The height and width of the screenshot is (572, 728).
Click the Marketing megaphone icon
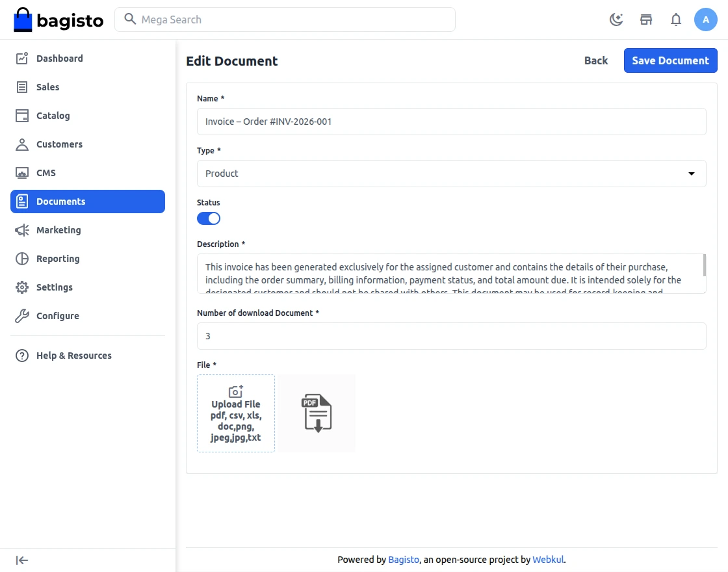coord(22,230)
